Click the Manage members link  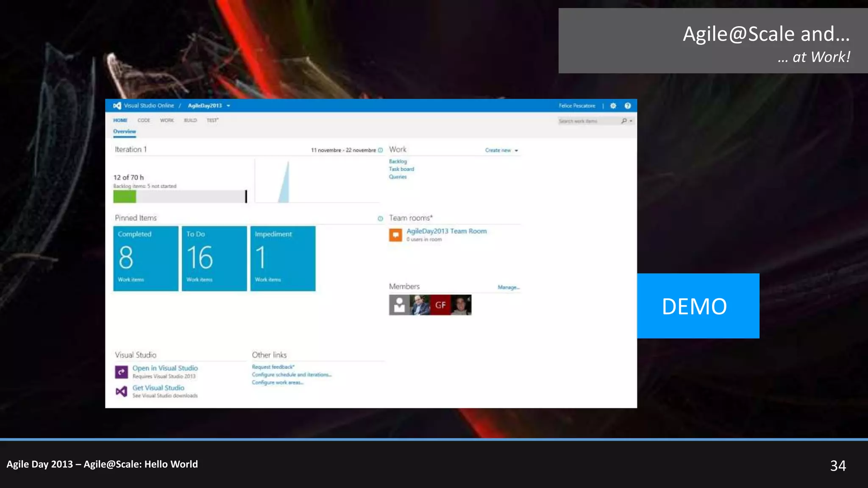coord(508,287)
